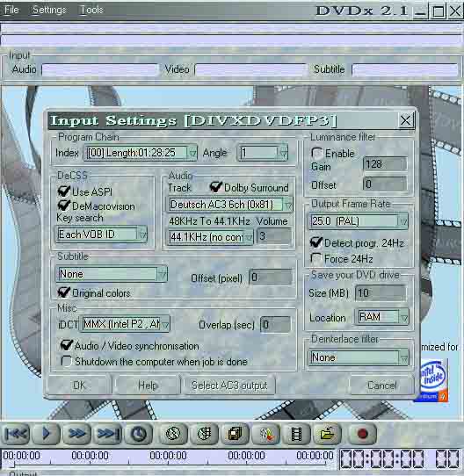The height and width of the screenshot is (476, 464).
Task: Cancel the Input Settings dialog
Action: click(382, 386)
